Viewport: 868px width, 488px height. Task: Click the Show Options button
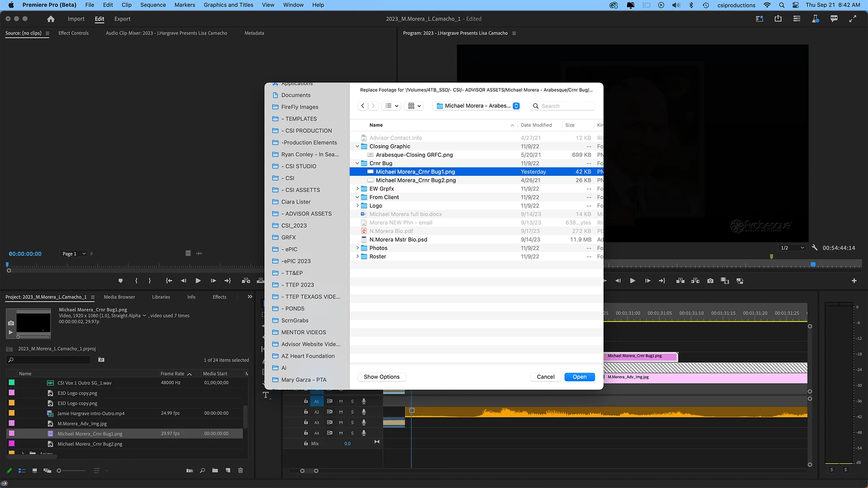pyautogui.click(x=382, y=377)
